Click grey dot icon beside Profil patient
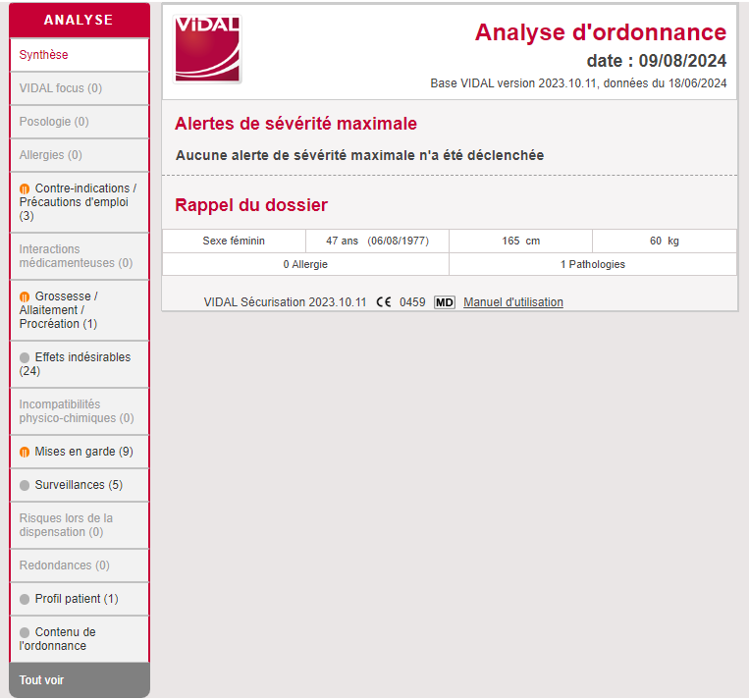749x700 pixels. coord(25,599)
